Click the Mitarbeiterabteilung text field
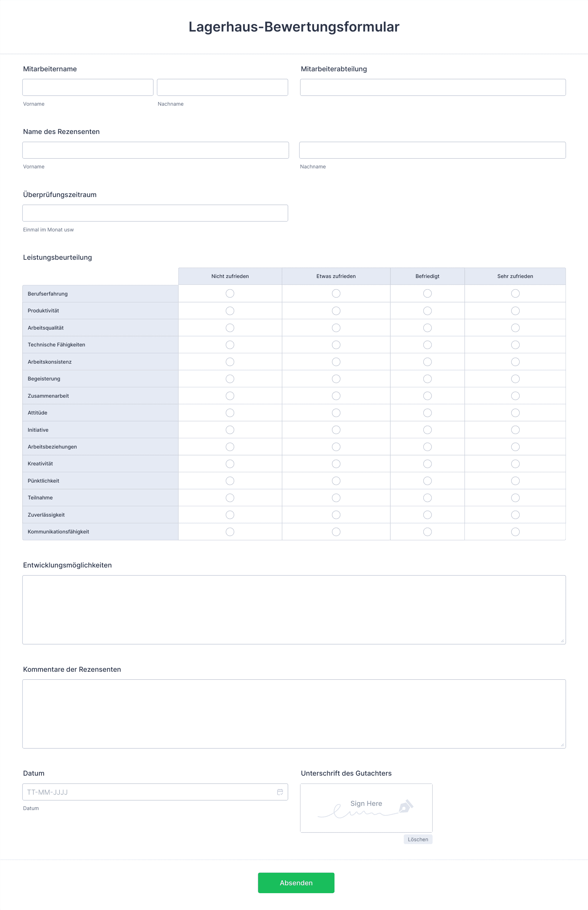The height and width of the screenshot is (910, 588). 433,87
